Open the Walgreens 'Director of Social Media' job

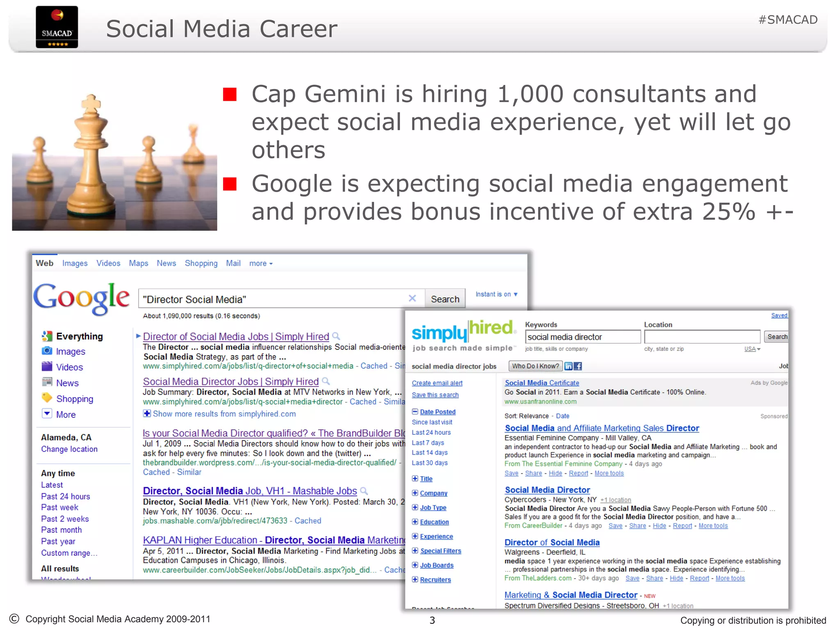(x=552, y=542)
